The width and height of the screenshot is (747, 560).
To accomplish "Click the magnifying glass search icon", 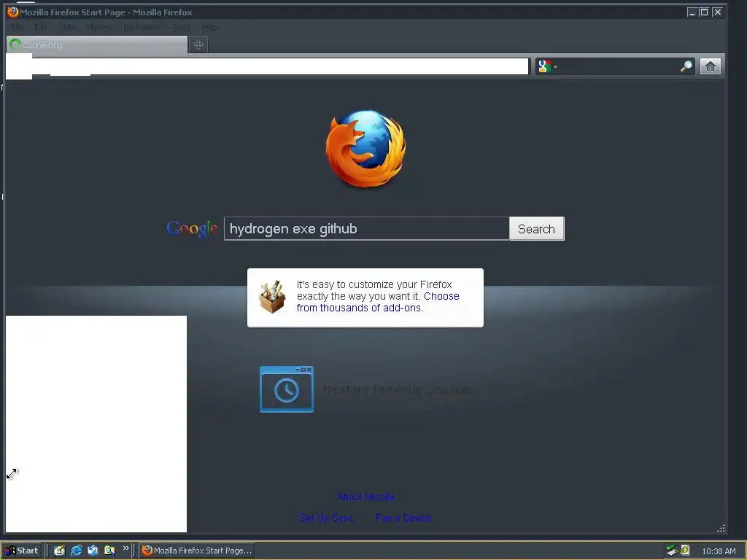I will [x=686, y=66].
